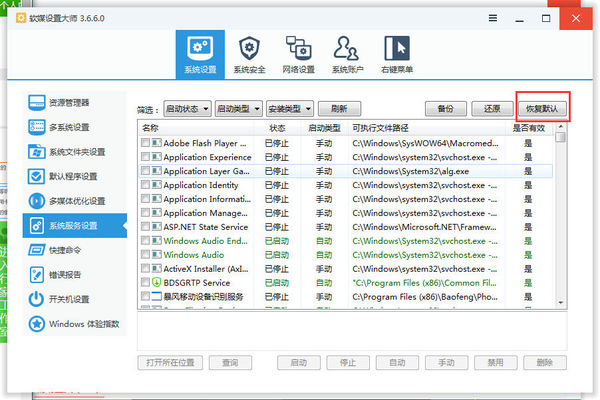Select the 右键菜单 cursor icon tab

(396, 54)
